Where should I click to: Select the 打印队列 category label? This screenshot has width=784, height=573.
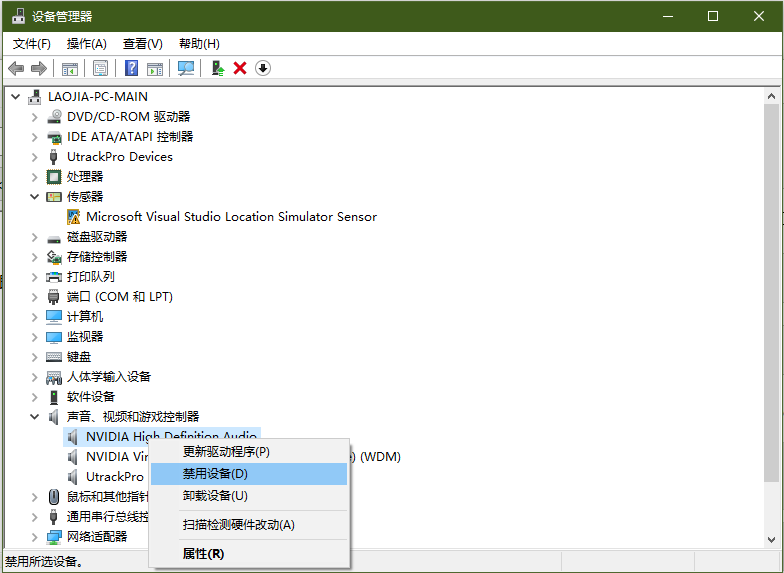point(90,276)
